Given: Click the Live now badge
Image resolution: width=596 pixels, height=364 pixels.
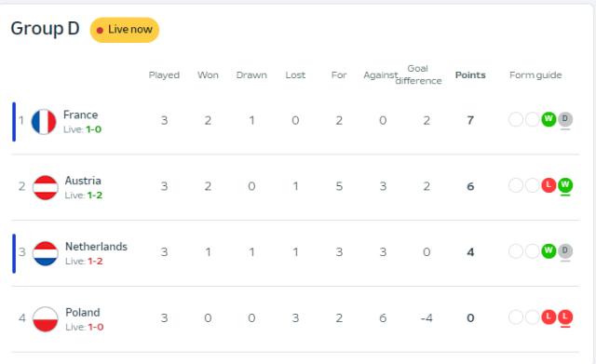Looking at the screenshot, I should (125, 30).
